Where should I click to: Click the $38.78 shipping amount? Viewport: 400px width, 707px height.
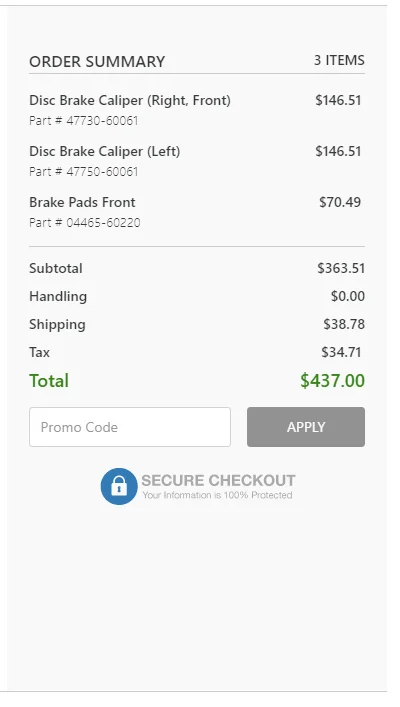(x=344, y=324)
